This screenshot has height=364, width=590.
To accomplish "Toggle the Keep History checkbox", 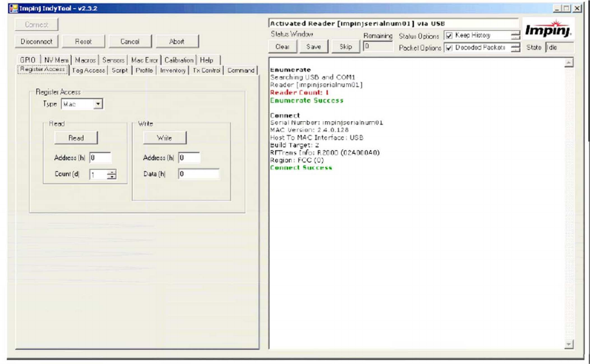I will tap(449, 36).
